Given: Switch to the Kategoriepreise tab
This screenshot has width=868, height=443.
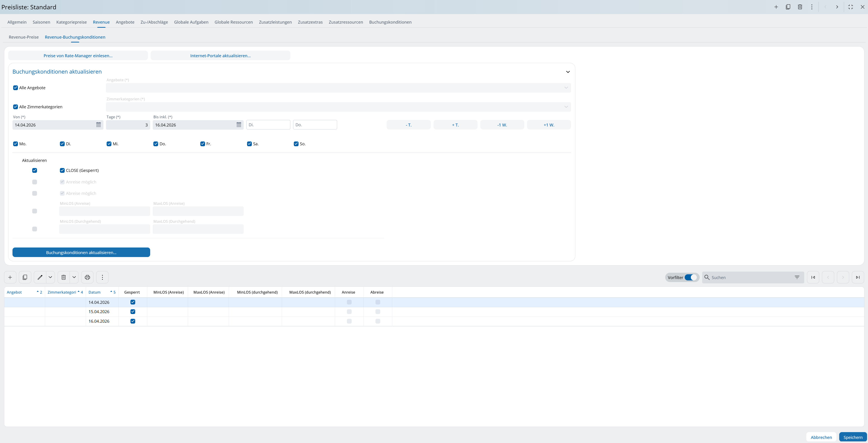Looking at the screenshot, I should (x=71, y=22).
